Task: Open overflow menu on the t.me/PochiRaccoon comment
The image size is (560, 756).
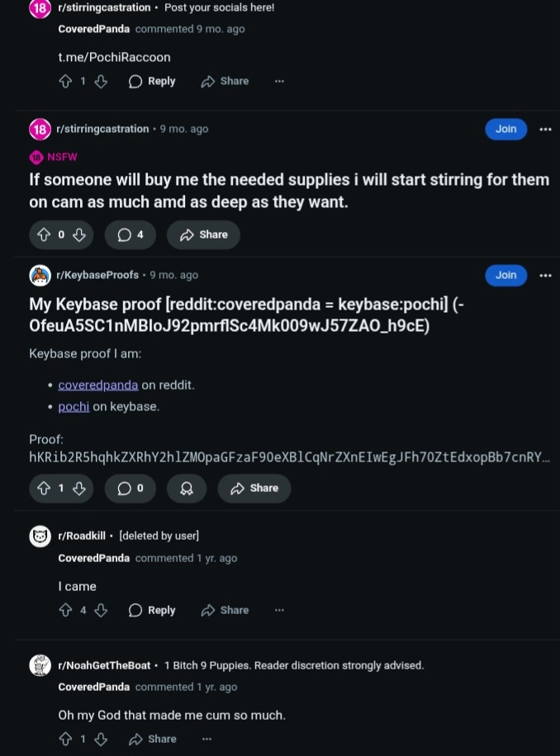Action: coord(279,81)
